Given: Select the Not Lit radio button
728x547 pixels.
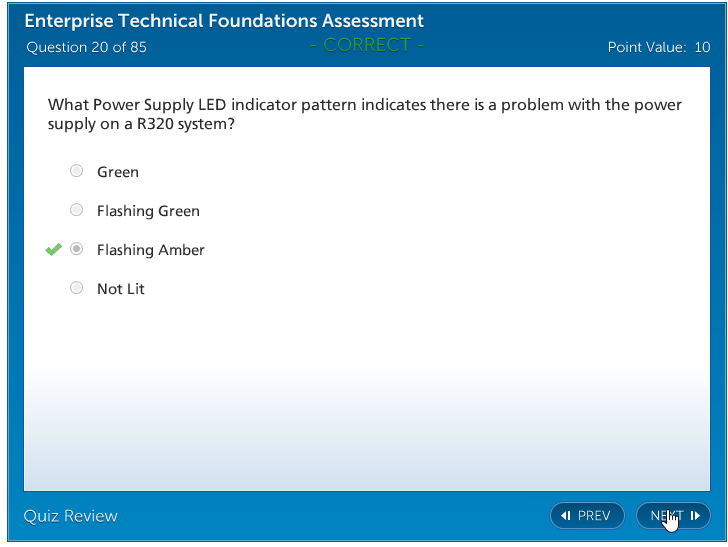Looking at the screenshot, I should [x=77, y=288].
